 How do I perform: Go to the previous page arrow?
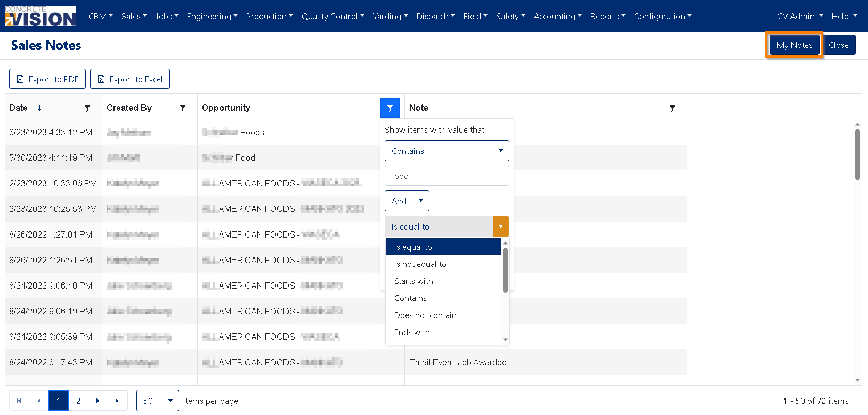[x=39, y=401]
